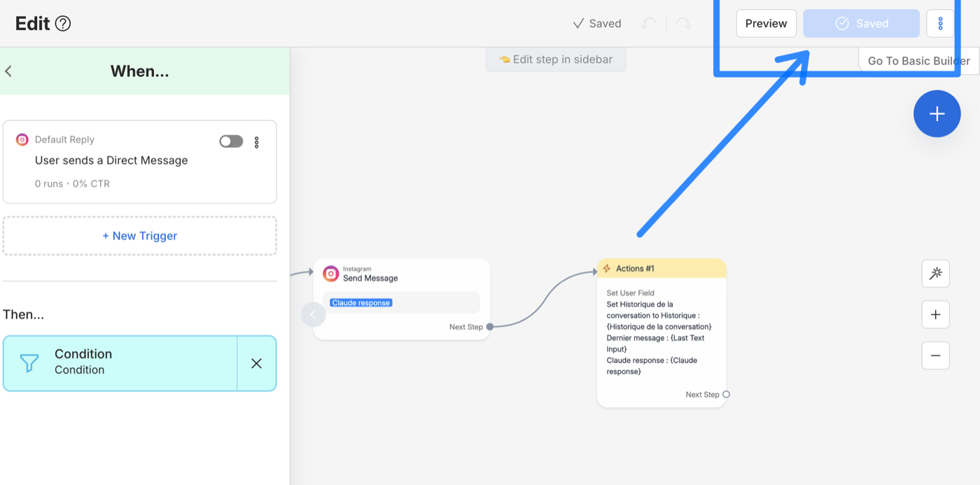Viewport: 980px width, 485px height.
Task: Select the User sends a Direct Message trigger
Action: pos(111,160)
